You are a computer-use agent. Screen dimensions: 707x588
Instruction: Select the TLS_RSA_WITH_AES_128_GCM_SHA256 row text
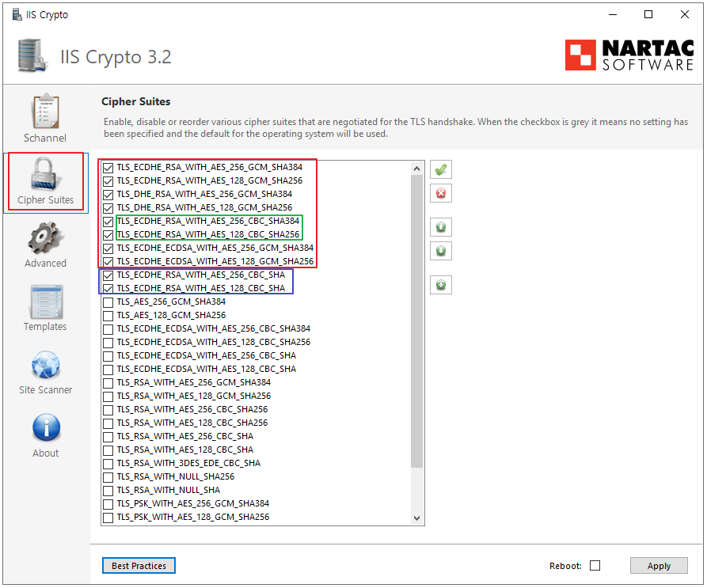(x=194, y=396)
